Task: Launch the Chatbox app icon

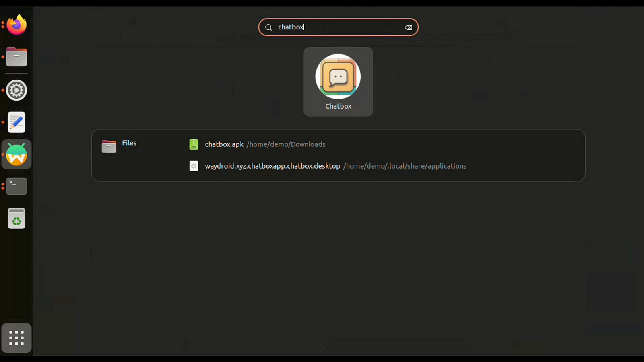Action: 338,77
